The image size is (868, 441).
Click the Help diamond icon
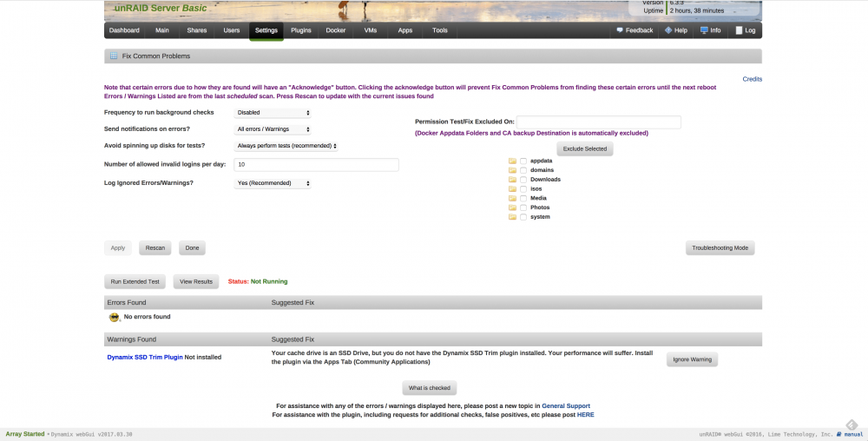coord(668,30)
